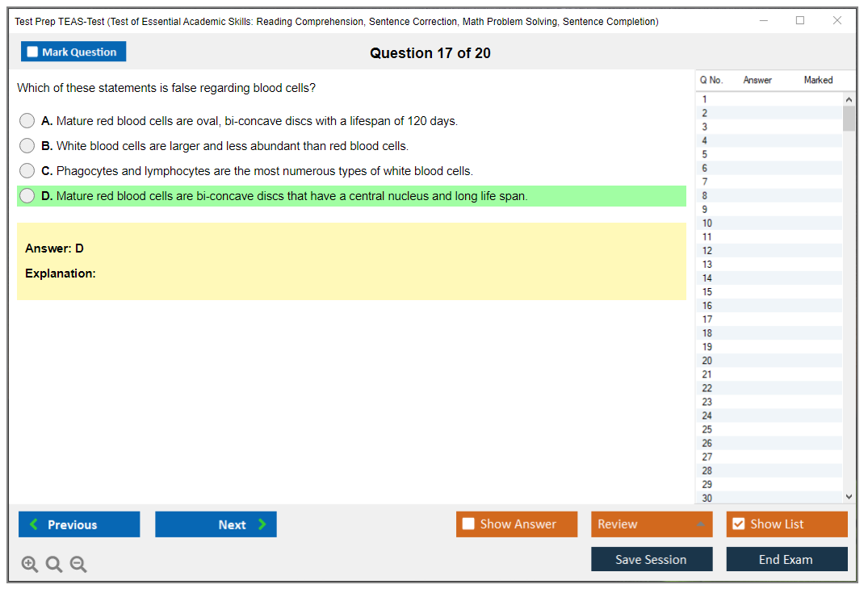The image size is (868, 593).
Task: Maximize the Test Prep window
Action: (800, 21)
